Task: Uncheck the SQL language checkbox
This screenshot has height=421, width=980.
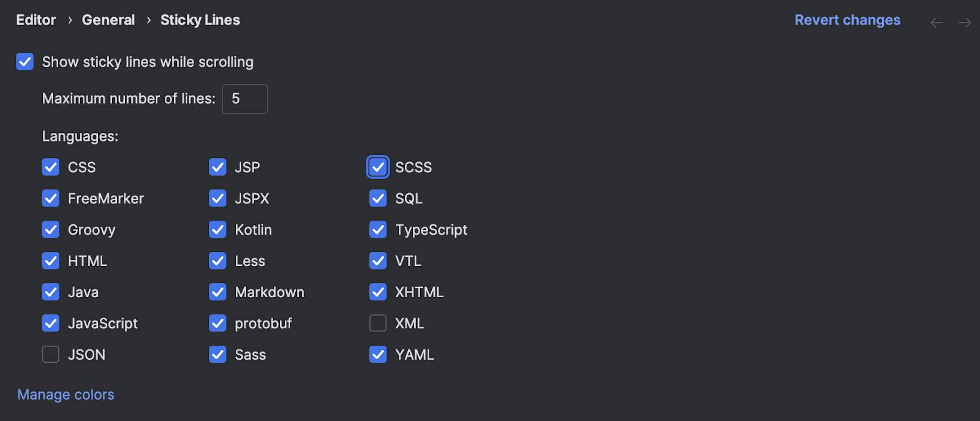Action: click(x=378, y=198)
